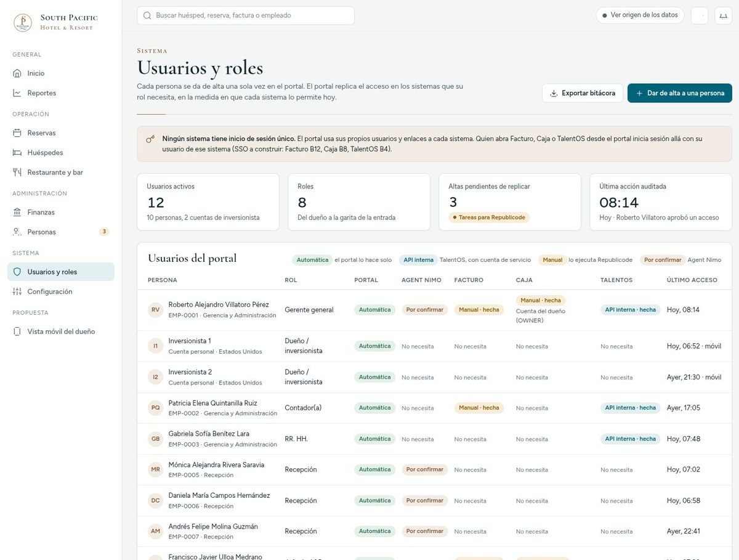Click Automática badge in Inversionista 1 row
The width and height of the screenshot is (739, 560).
tap(375, 346)
